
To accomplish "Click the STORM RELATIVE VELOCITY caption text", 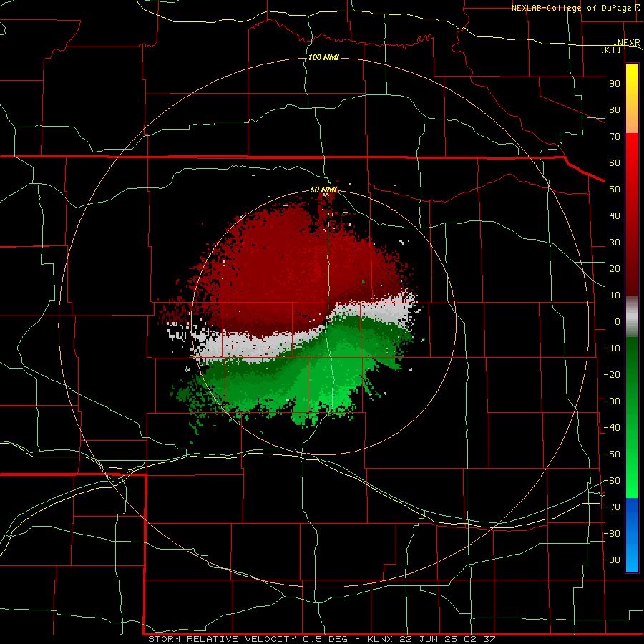I will pos(222,639).
